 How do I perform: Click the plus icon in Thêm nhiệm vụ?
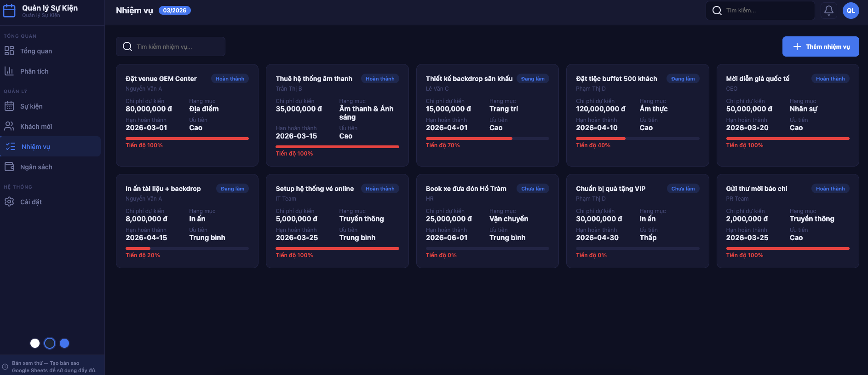point(797,46)
